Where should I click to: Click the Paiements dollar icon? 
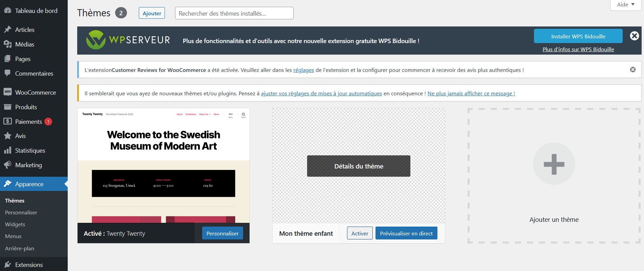[8, 121]
